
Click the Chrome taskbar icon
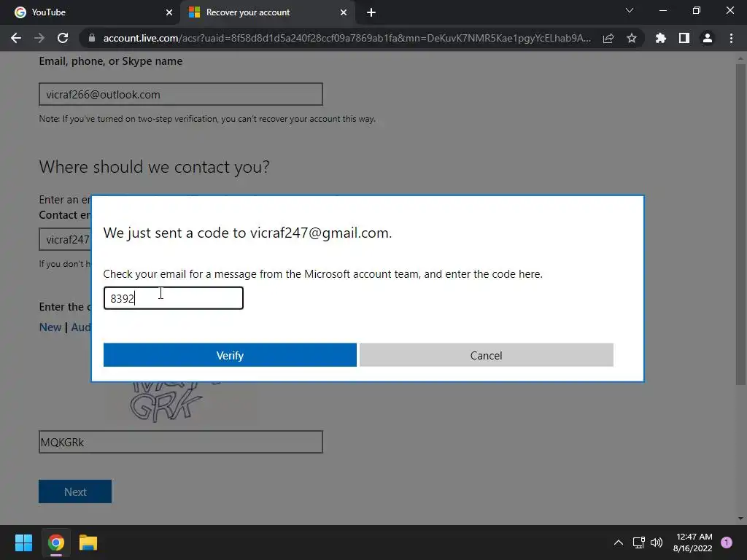pos(55,542)
